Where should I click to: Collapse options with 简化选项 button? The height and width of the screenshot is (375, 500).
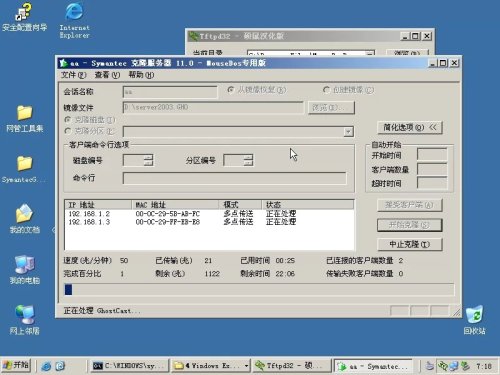(x=410, y=127)
